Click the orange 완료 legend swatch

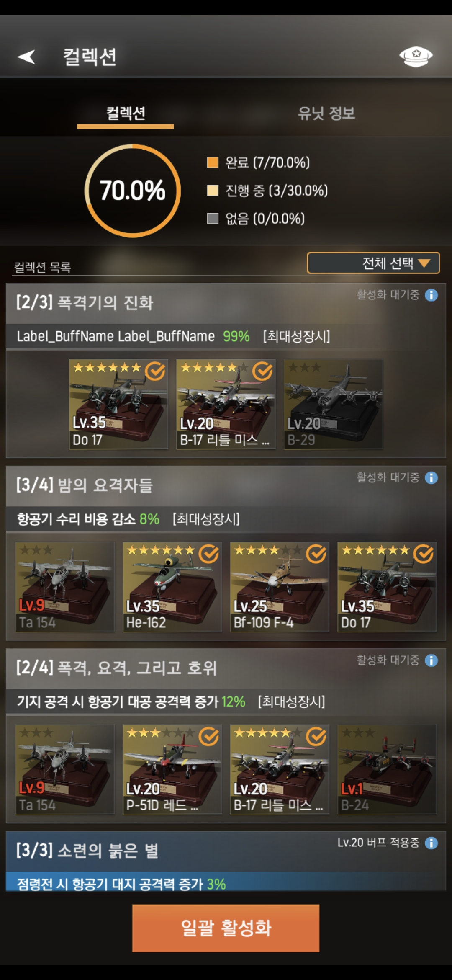click(x=213, y=162)
